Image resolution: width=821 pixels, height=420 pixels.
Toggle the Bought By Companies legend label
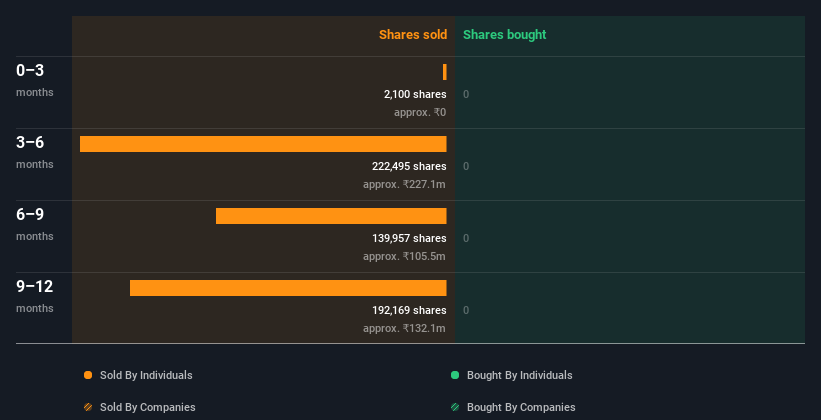click(x=521, y=407)
